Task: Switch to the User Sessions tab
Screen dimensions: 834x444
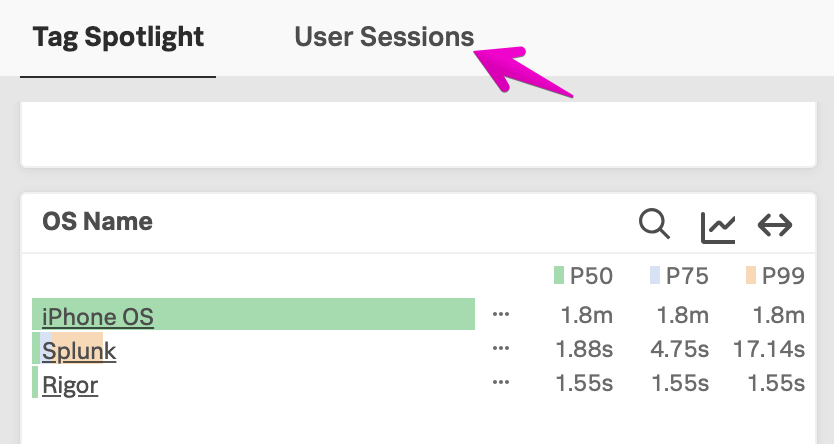Action: (x=384, y=38)
